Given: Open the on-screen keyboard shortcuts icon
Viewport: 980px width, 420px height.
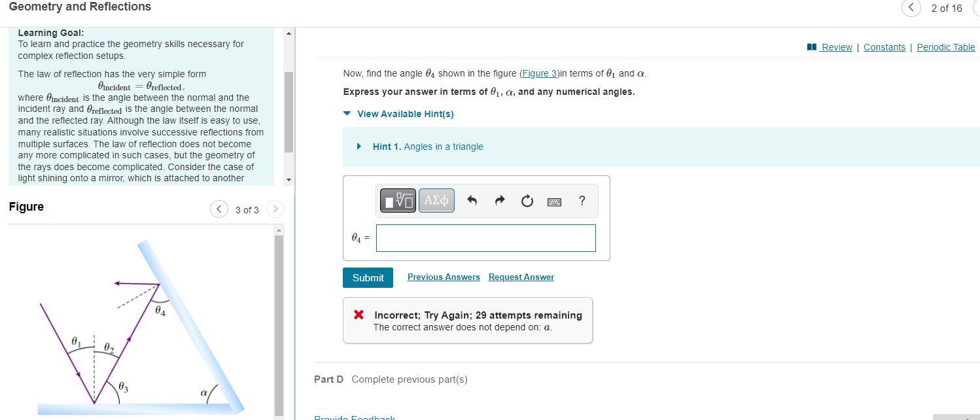Looking at the screenshot, I should tap(553, 201).
